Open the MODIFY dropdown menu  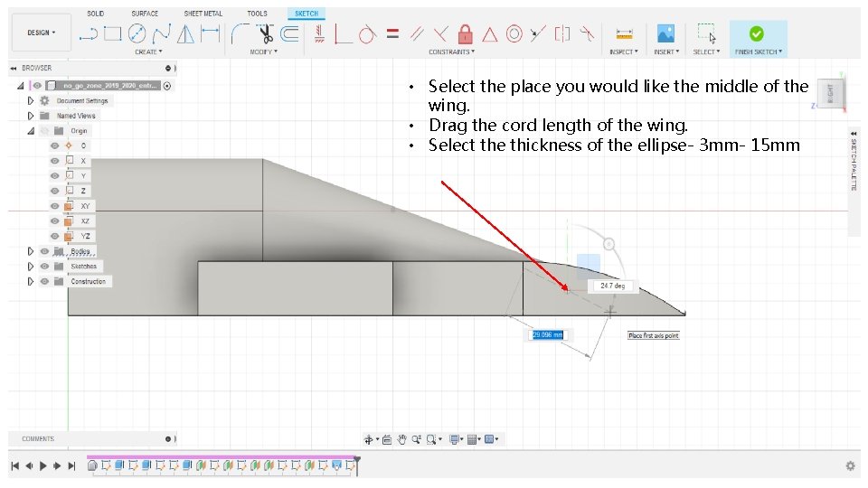point(263,52)
